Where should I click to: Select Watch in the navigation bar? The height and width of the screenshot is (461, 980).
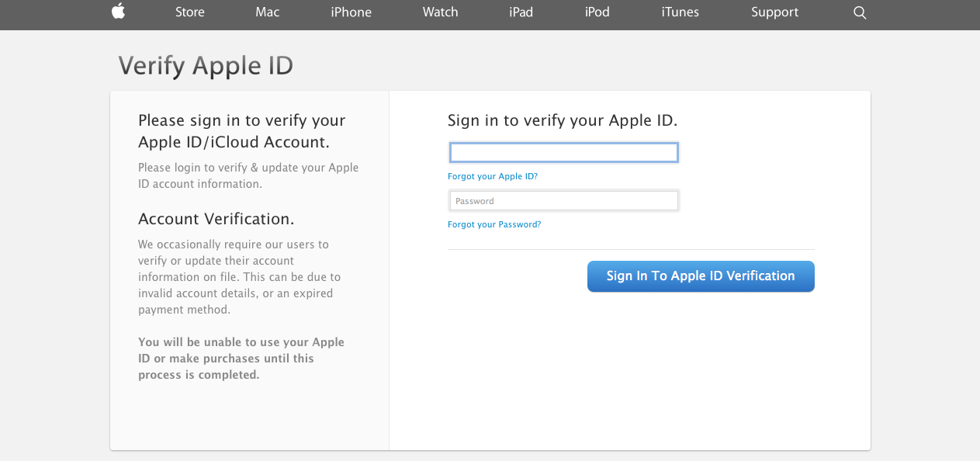440,12
